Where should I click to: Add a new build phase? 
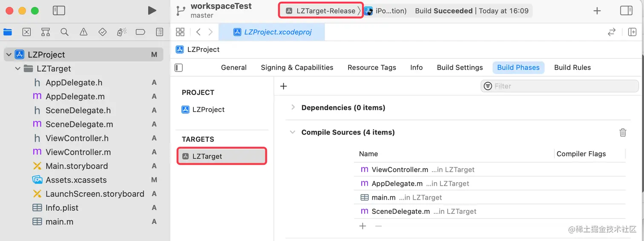click(284, 86)
